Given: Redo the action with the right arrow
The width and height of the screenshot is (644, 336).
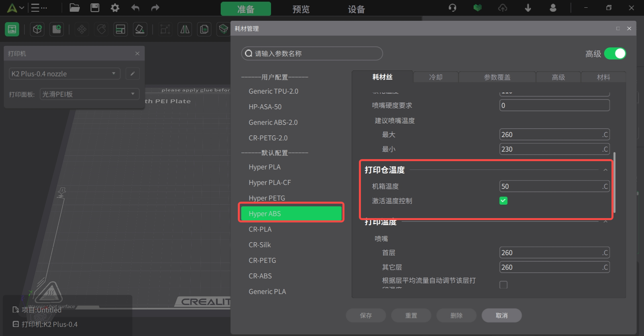Looking at the screenshot, I should [155, 8].
